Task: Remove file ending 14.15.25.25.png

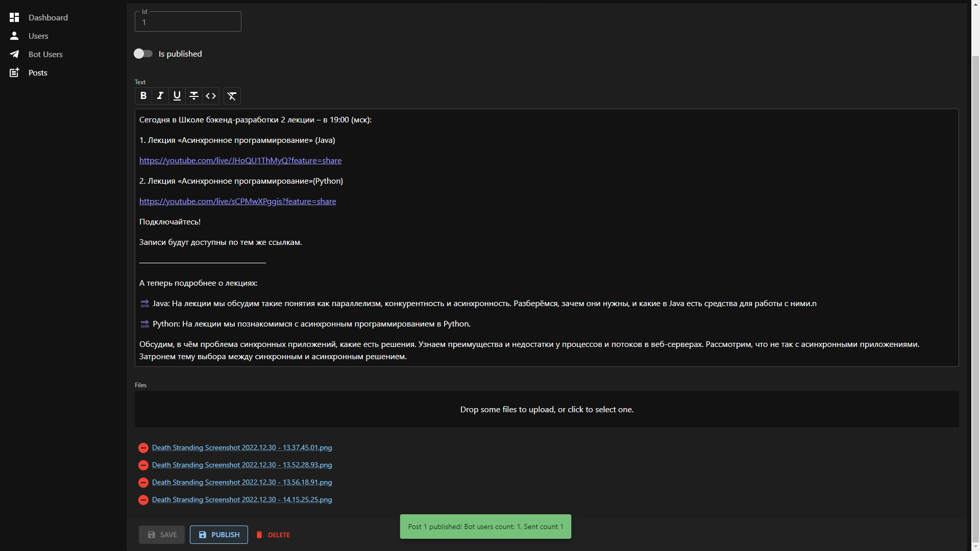Action: point(143,500)
